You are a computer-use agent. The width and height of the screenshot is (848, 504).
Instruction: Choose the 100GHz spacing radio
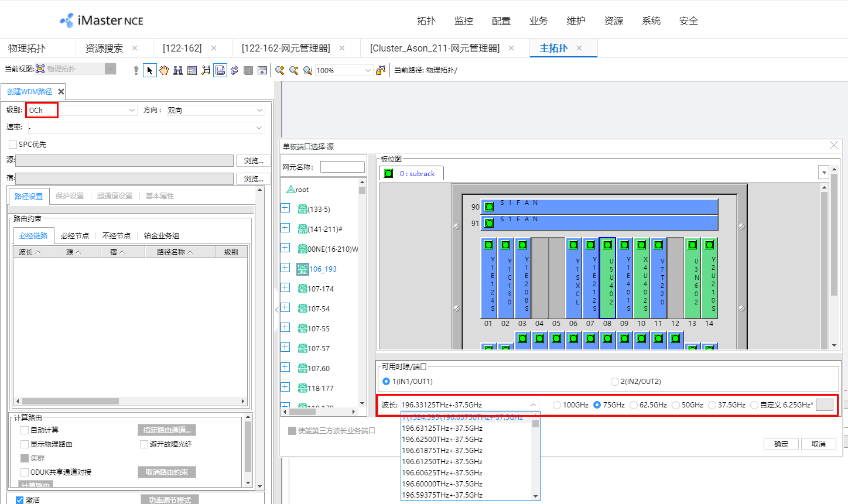(x=557, y=405)
